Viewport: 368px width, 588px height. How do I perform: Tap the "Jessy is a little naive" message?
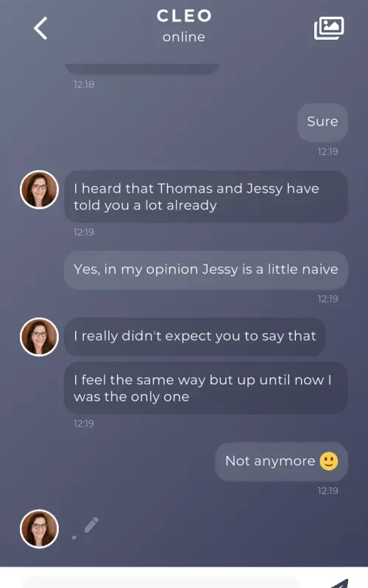click(x=206, y=270)
